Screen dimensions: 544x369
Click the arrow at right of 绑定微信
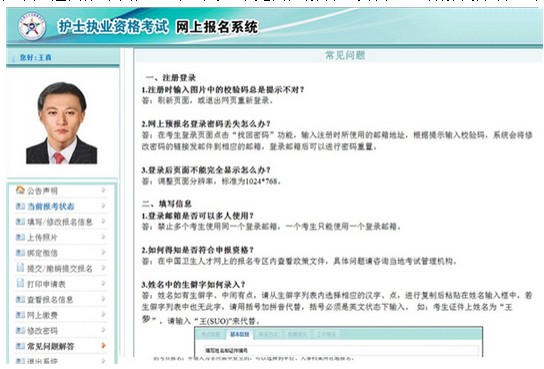pos(103,252)
